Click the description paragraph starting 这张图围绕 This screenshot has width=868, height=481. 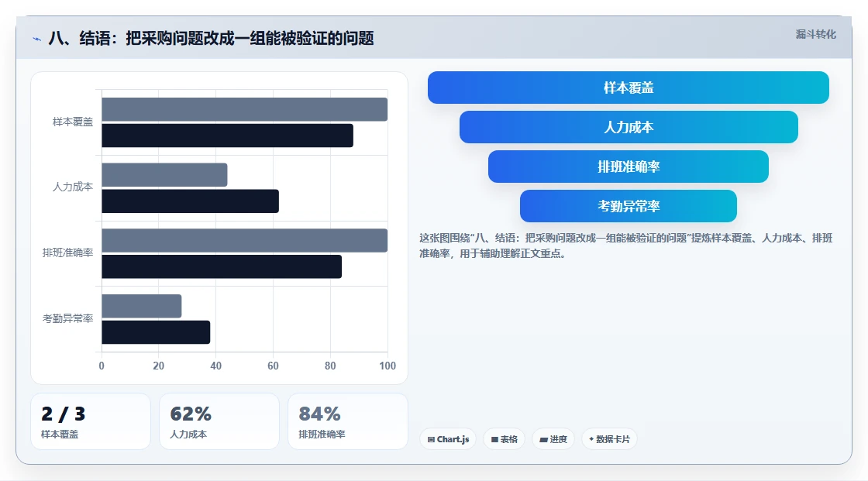(625, 246)
